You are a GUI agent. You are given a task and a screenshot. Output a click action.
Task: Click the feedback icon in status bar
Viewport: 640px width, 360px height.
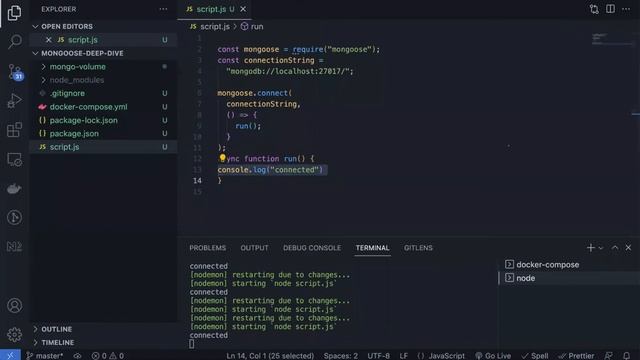click(x=609, y=356)
